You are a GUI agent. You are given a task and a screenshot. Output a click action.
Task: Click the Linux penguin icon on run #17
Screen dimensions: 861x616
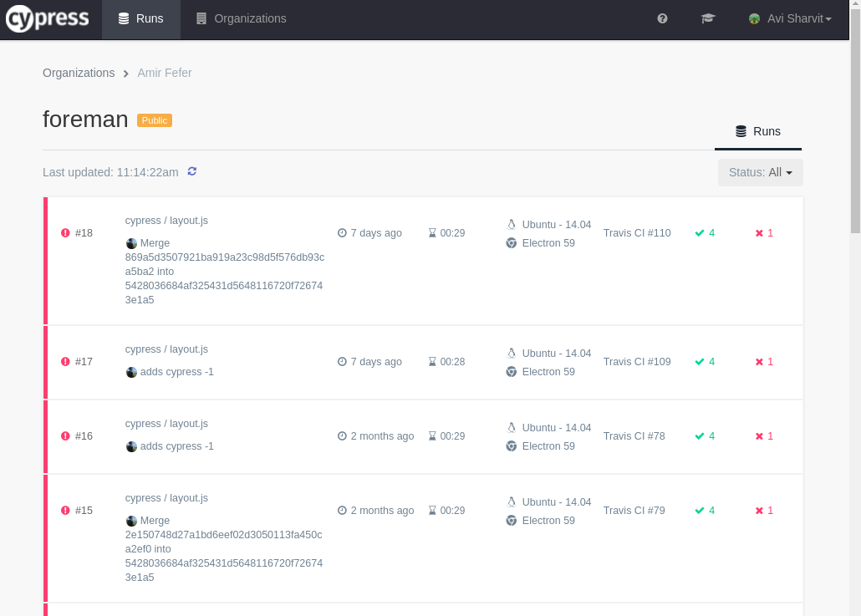[x=512, y=353]
